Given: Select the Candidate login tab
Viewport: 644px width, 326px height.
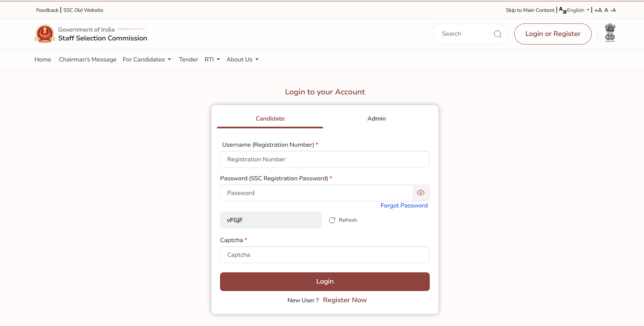Looking at the screenshot, I should tap(270, 119).
